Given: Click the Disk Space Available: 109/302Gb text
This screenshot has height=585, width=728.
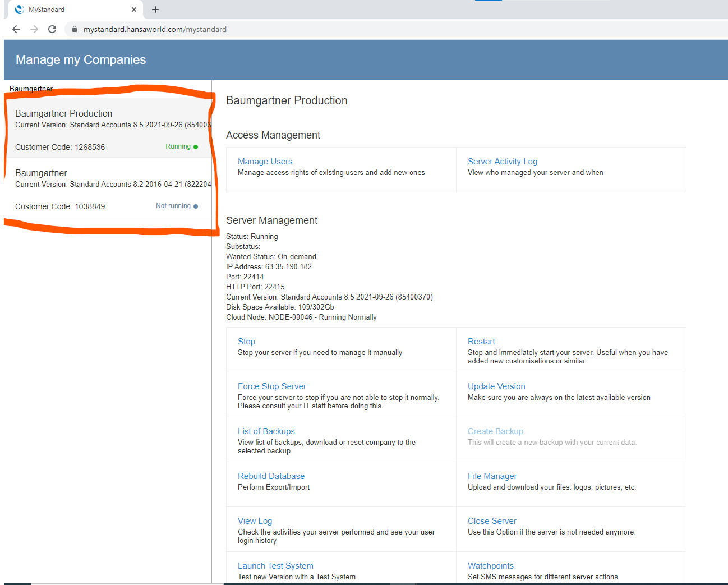Looking at the screenshot, I should pos(280,307).
